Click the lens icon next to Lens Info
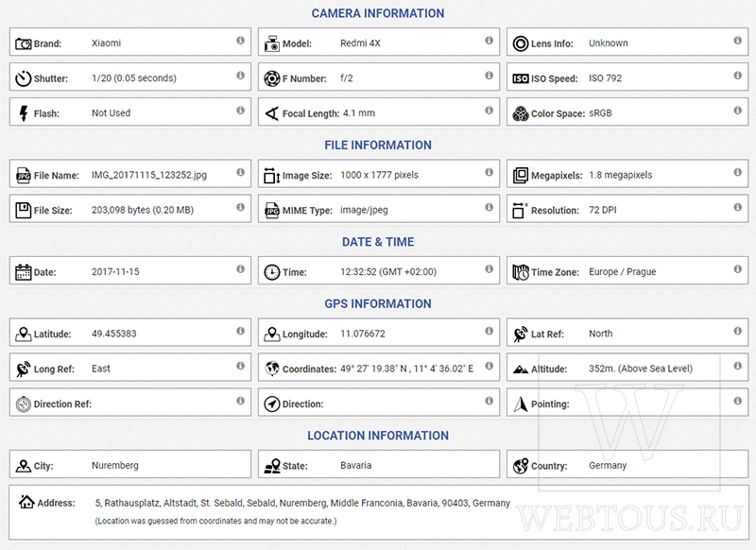Screen dimensions: 756x550 pos(521,43)
